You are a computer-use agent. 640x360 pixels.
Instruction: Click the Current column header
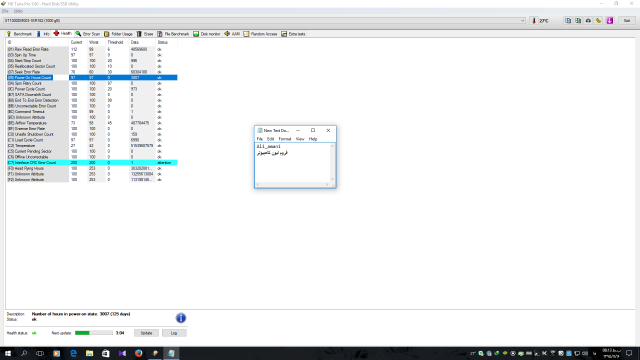(x=78, y=42)
